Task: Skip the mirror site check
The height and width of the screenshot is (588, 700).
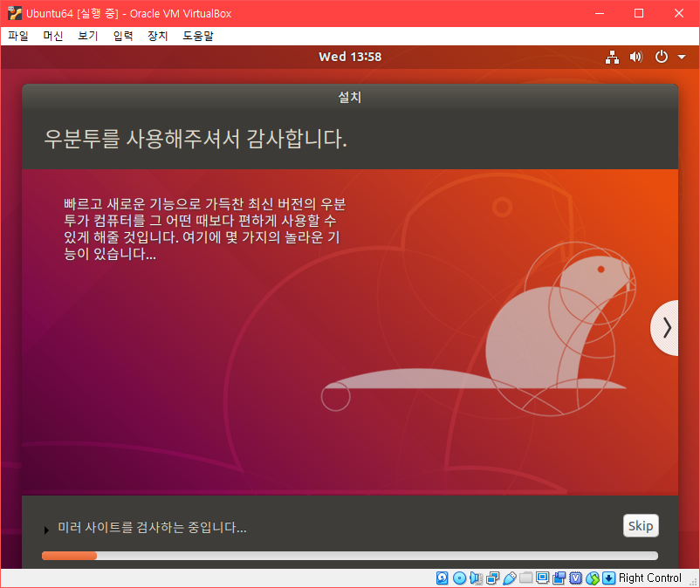Action: coord(641,525)
